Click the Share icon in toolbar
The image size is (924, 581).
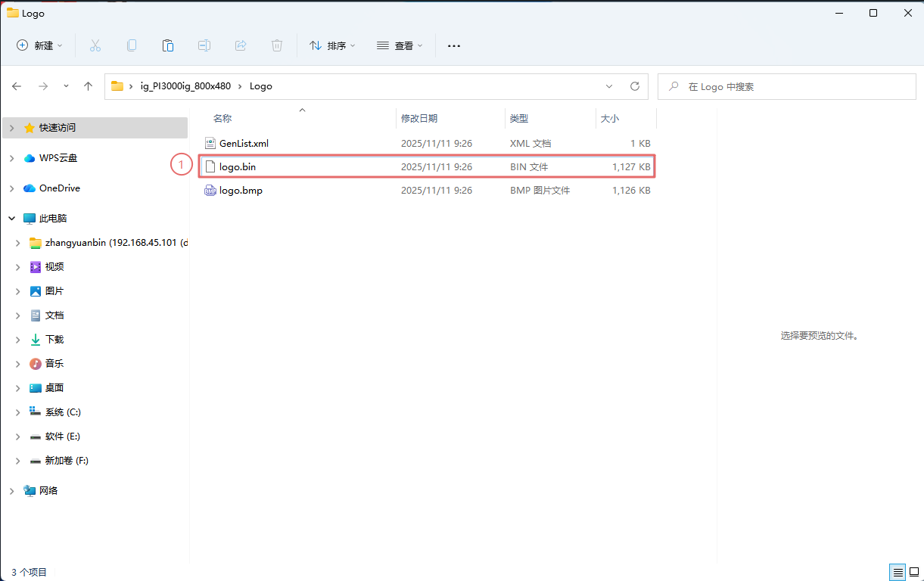(241, 45)
